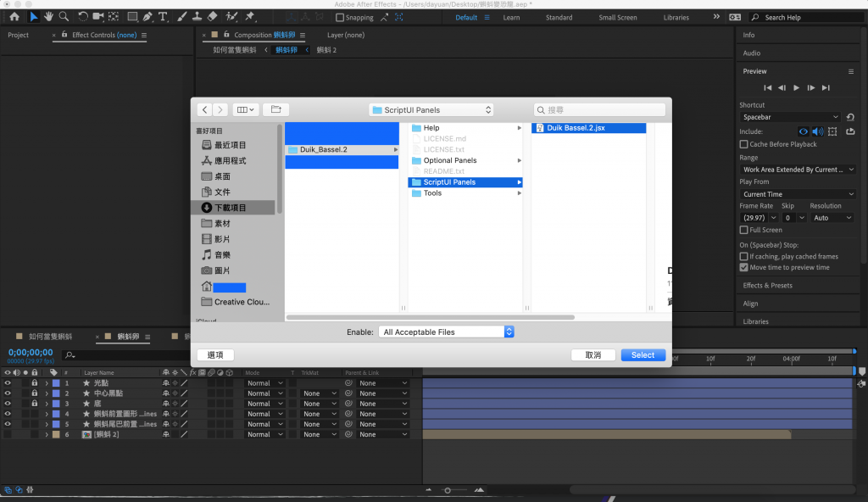The height and width of the screenshot is (502, 868).
Task: Click the Preview panel menu icon
Action: pyautogui.click(x=851, y=71)
